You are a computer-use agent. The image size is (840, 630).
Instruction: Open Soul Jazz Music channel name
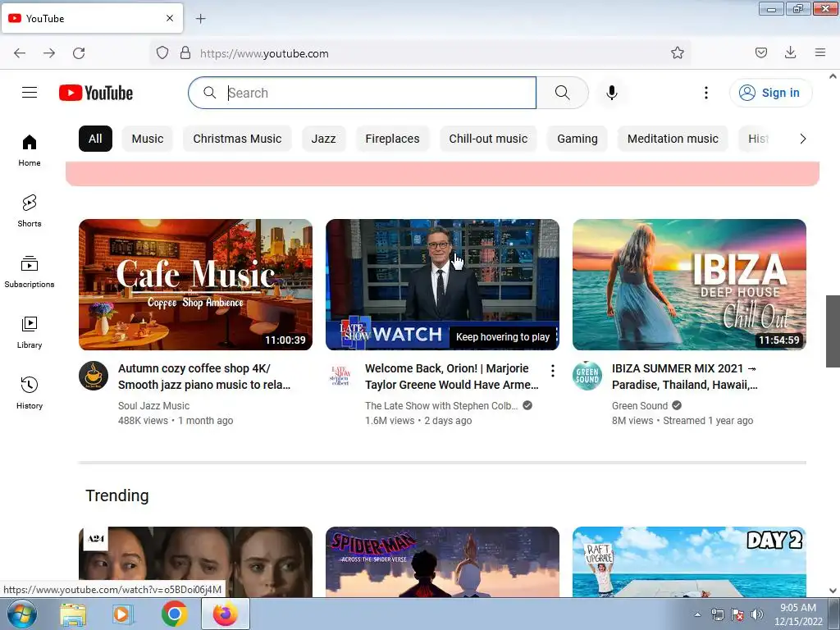[x=153, y=405]
